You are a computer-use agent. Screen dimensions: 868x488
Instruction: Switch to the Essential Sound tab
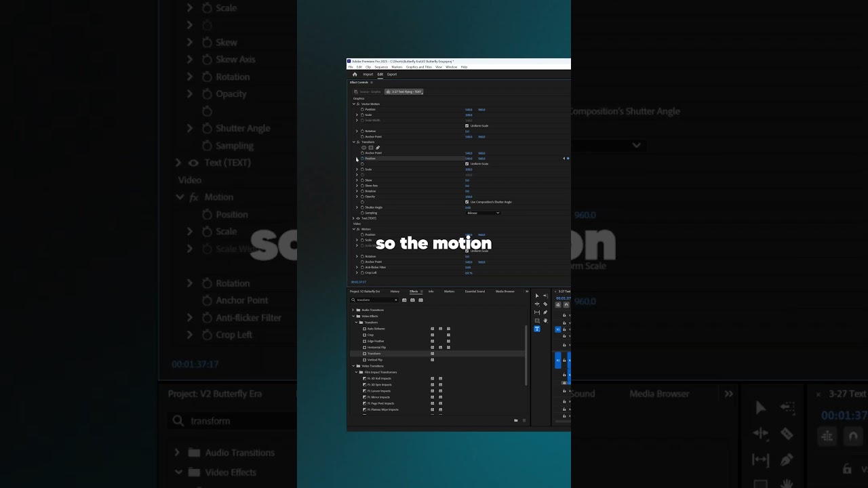(475, 291)
